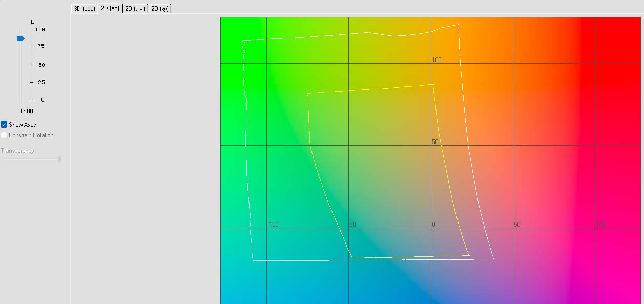Uncheck the Show Axes checkbox
This screenshot has width=644, height=304.
coord(4,125)
